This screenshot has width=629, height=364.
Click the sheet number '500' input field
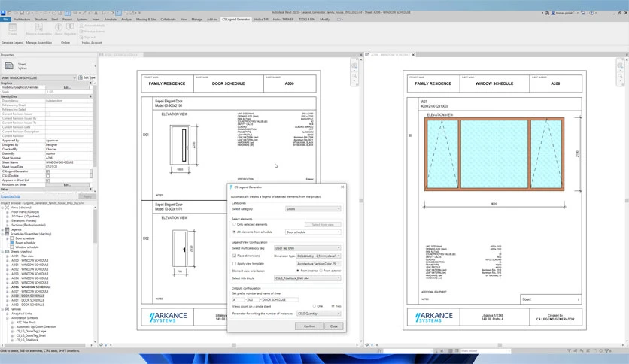[x=253, y=300]
